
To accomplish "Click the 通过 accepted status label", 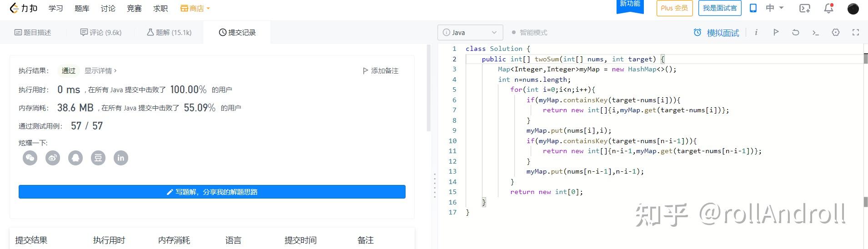I will point(69,71).
